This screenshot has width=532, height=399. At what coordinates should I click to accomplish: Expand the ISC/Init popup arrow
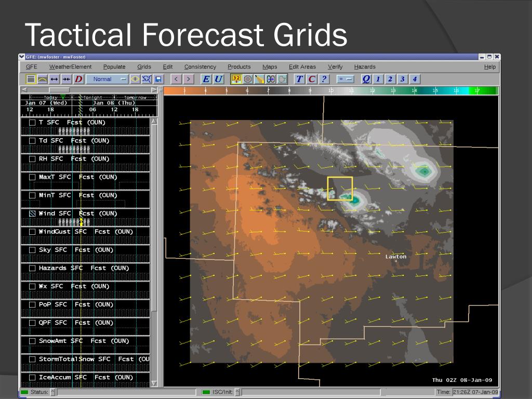(237, 392)
